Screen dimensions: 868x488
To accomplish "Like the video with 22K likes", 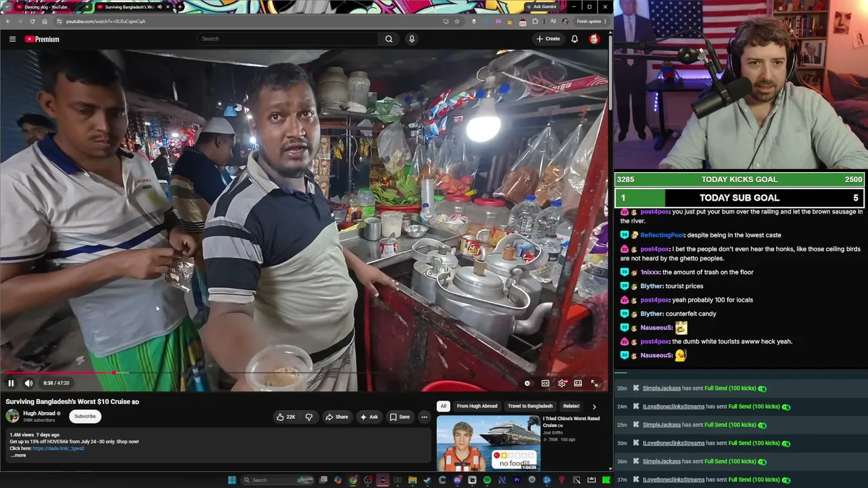I will coord(286,417).
